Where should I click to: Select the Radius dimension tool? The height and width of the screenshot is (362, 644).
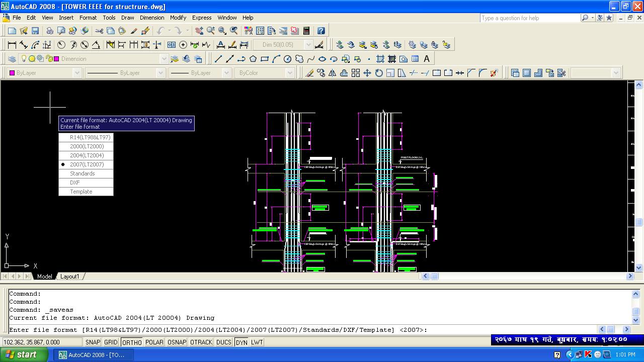[61, 45]
